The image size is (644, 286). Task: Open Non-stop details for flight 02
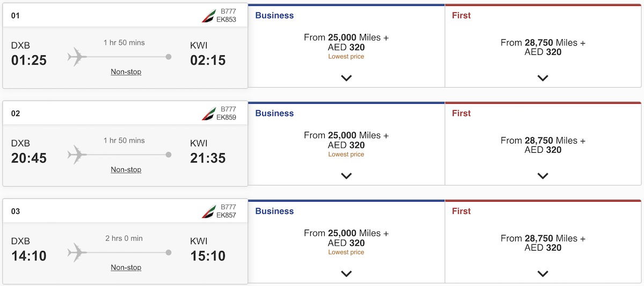126,169
